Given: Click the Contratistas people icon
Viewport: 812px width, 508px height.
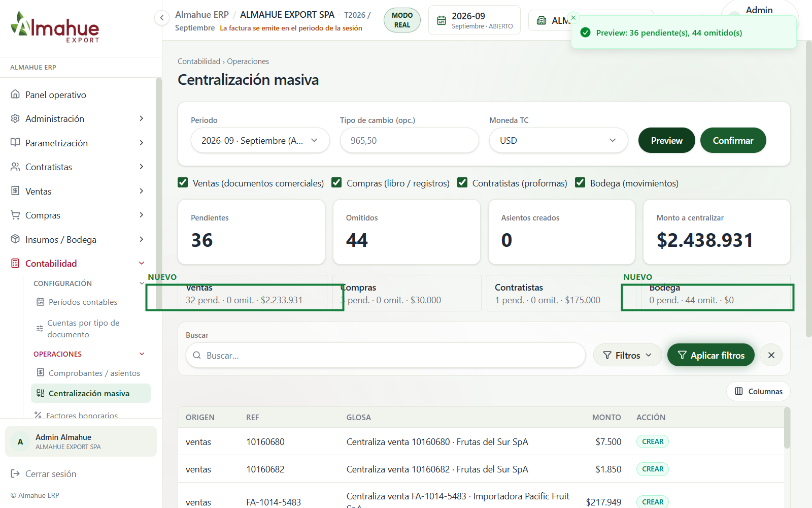Looking at the screenshot, I should 15,167.
